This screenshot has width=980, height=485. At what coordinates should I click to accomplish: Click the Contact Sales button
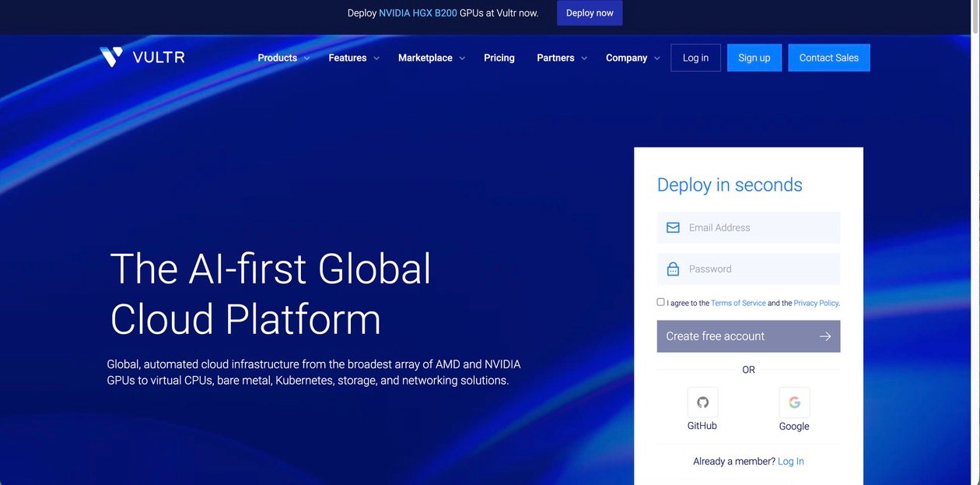pos(828,58)
